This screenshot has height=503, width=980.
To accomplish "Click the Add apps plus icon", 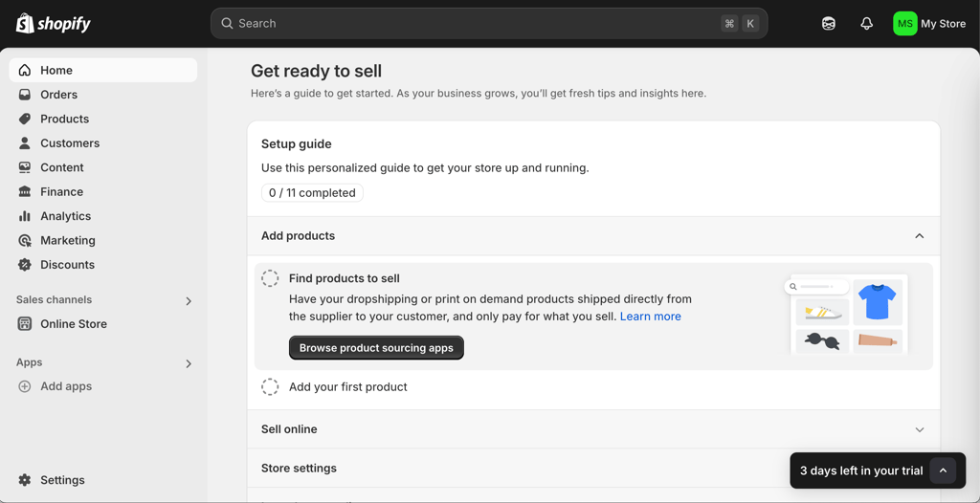I will [24, 386].
